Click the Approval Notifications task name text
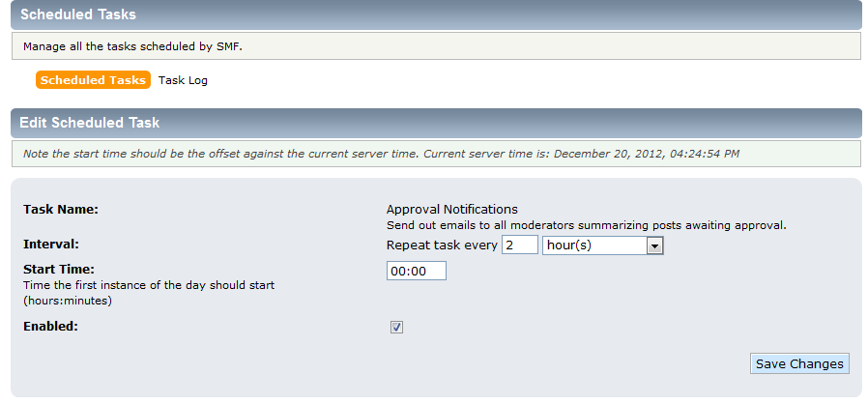The image size is (868, 404). click(451, 209)
